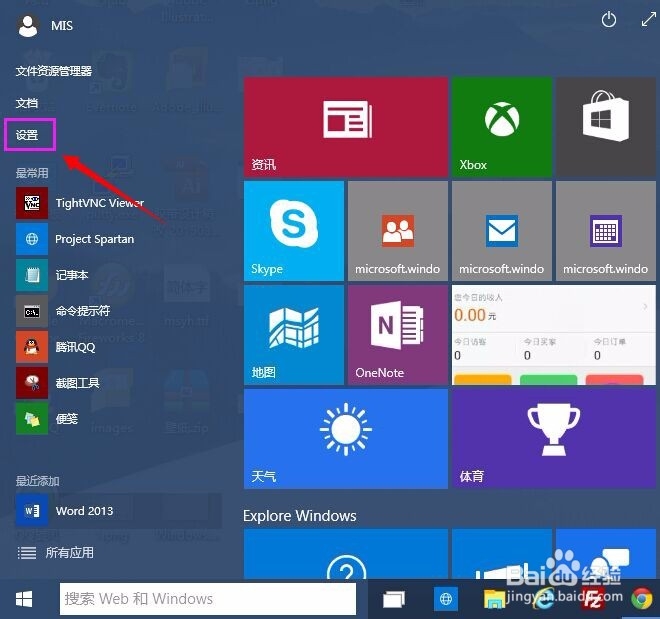This screenshot has height=619, width=660.
Task: Open the globe browser icon on taskbar
Action: (x=446, y=599)
